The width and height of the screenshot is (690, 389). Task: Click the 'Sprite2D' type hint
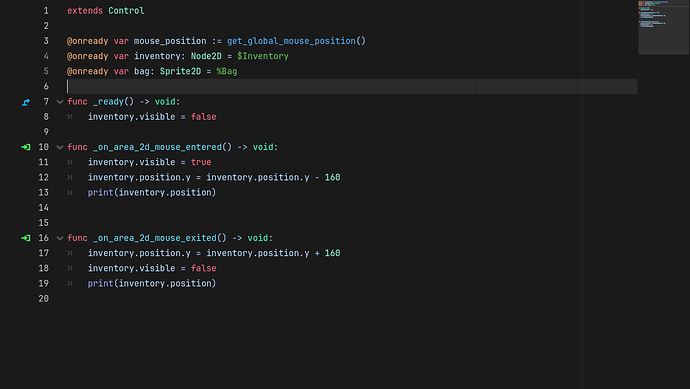pos(180,71)
